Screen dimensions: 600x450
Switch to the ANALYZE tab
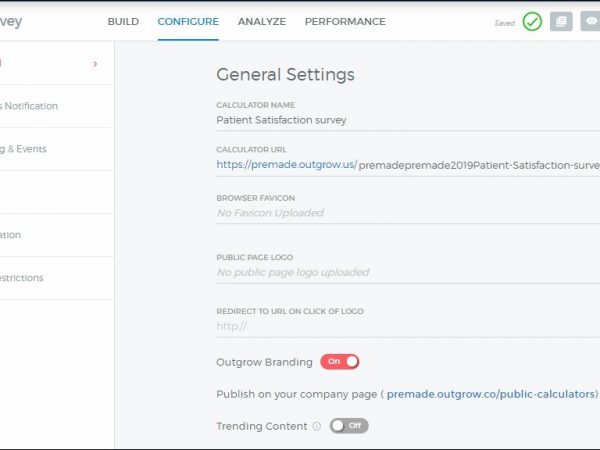[x=261, y=22]
